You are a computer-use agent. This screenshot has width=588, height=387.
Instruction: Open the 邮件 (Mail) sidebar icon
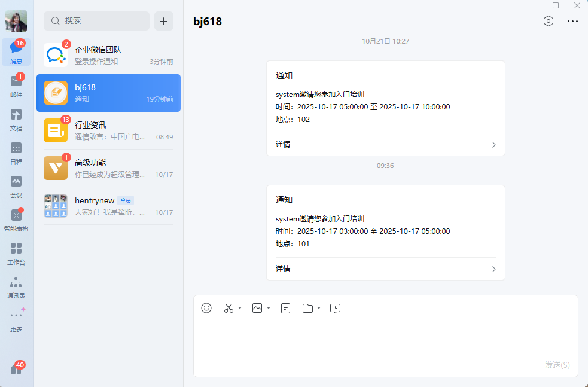tap(16, 85)
